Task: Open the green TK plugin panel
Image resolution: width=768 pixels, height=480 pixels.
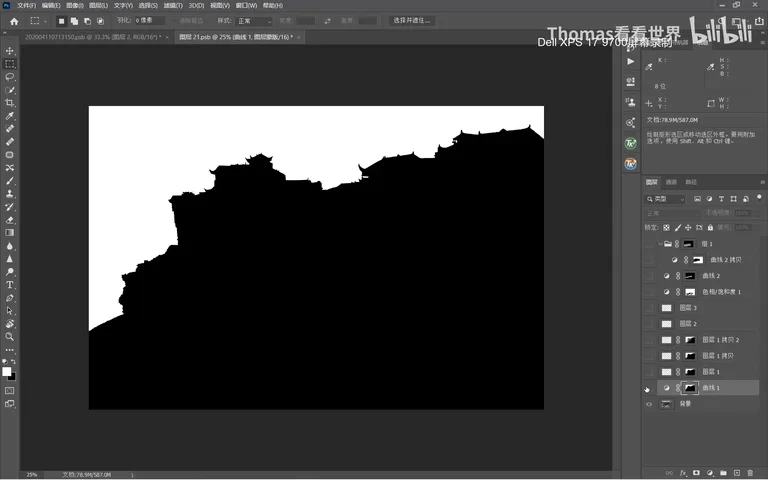Action: pos(630,143)
